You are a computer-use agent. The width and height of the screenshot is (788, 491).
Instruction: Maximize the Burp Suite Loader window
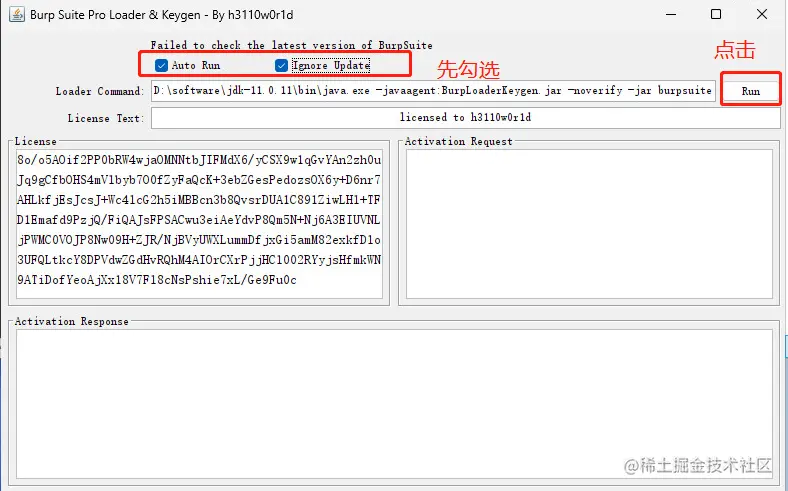click(716, 15)
